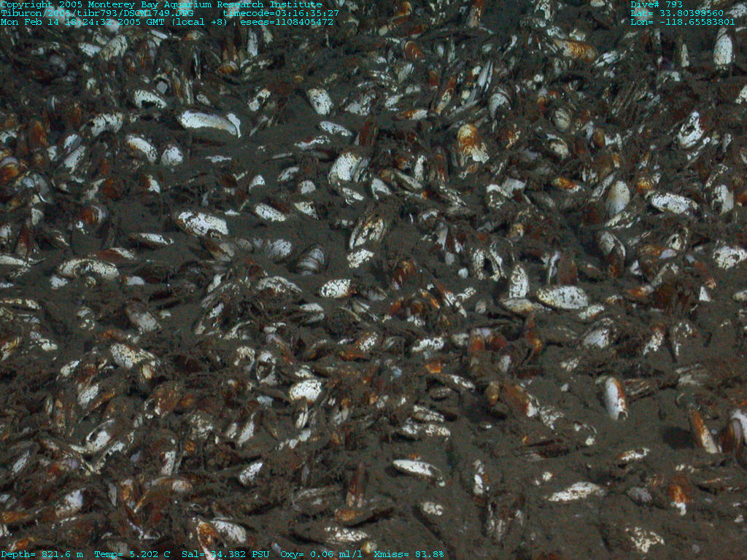The height and width of the screenshot is (560, 747).
Task: Click the copyright line 'Copyright 2005 Monterey Bay Aquarium Research Institute'
Action: [x=161, y=5]
